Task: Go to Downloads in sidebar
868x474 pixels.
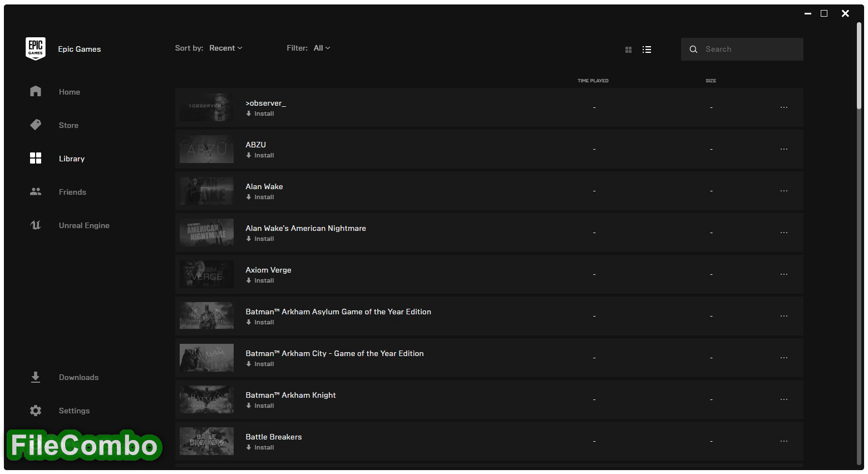Action: point(78,377)
